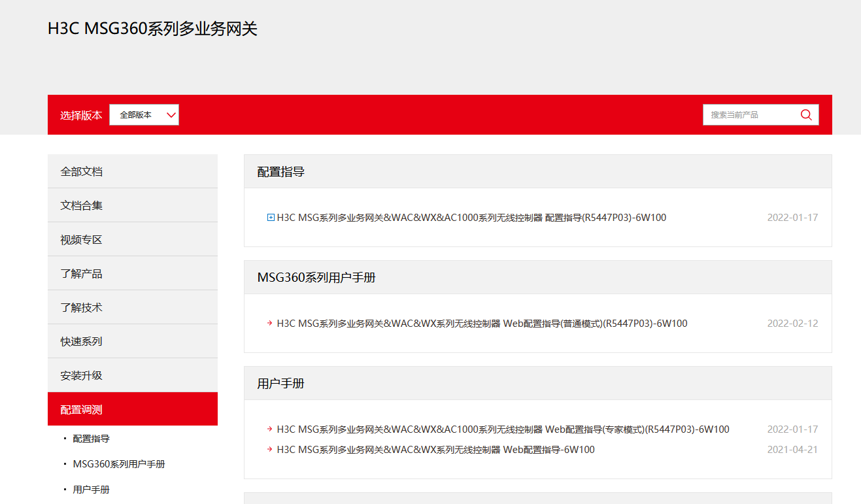
Task: Expand the plus icon beside 配置指导(R5447P03)-6W100
Action: point(271,218)
